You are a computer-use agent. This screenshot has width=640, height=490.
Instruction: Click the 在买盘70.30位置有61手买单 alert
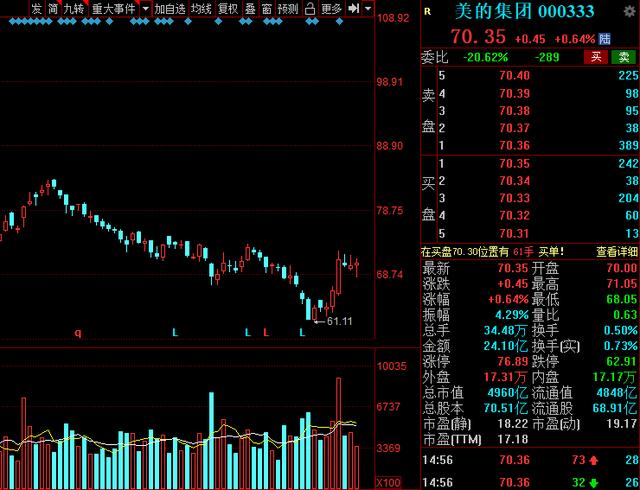492,252
